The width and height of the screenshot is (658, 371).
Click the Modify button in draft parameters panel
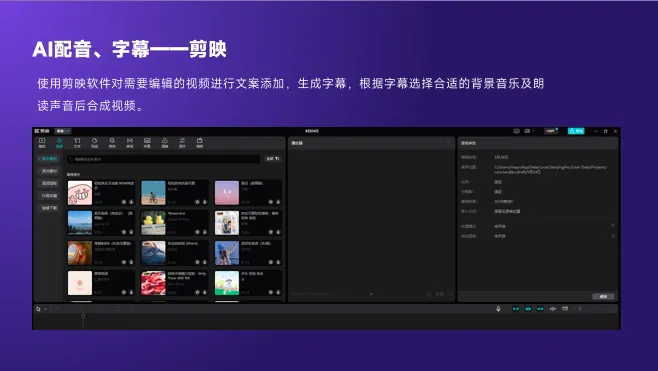click(603, 296)
